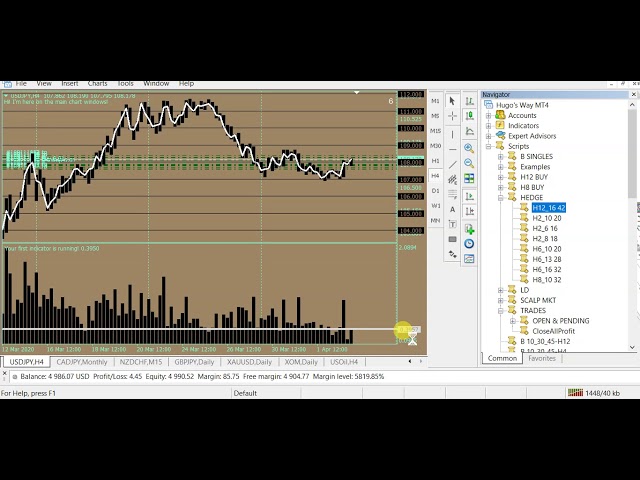The height and width of the screenshot is (480, 640).
Task: Collapse the HEDGE scripts folder
Action: [500, 198]
